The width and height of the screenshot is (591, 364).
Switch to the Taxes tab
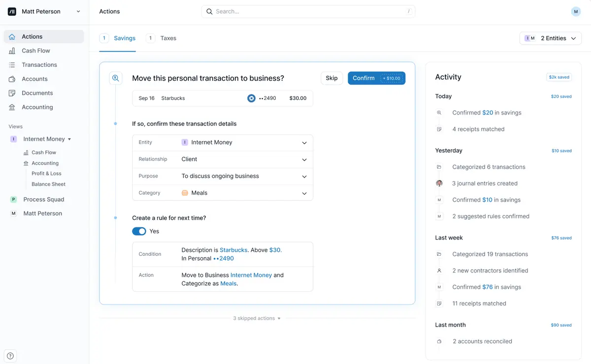click(x=162, y=38)
